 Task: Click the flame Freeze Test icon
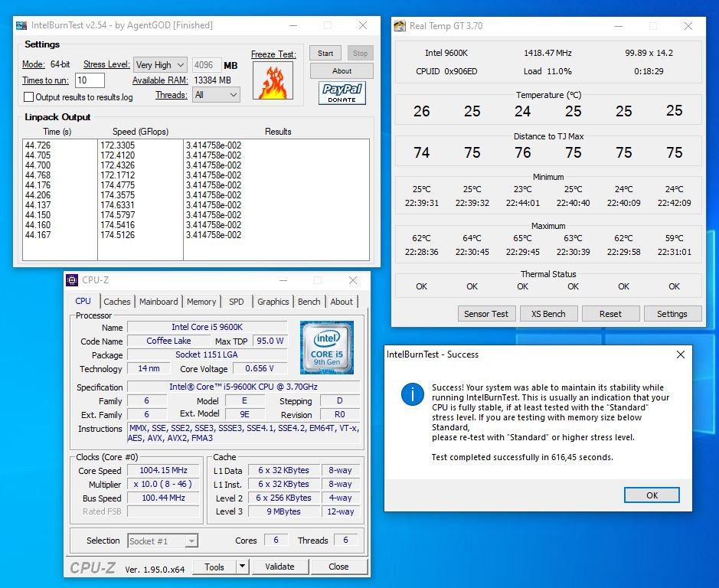tap(273, 81)
